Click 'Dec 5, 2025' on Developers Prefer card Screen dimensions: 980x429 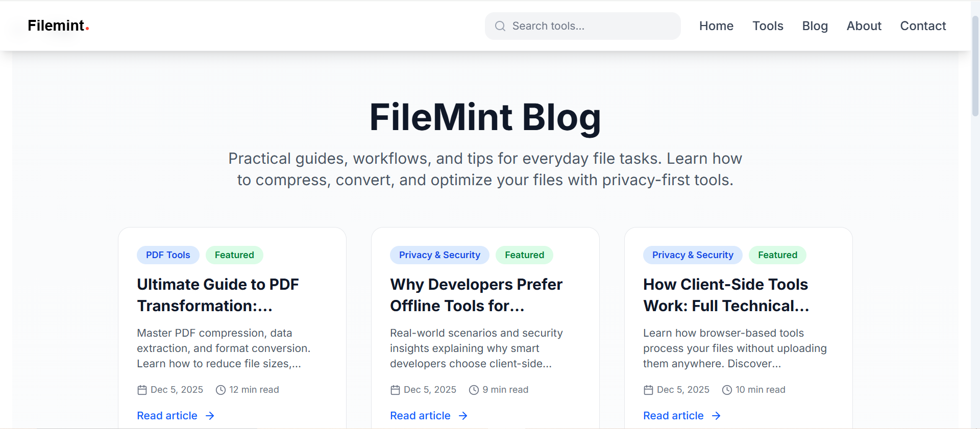click(430, 390)
